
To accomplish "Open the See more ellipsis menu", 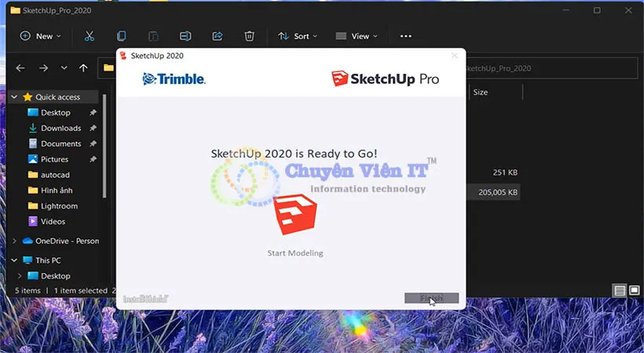I will (406, 36).
